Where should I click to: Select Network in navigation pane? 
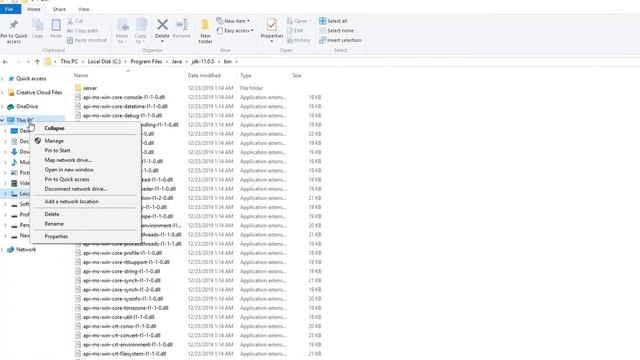26,249
